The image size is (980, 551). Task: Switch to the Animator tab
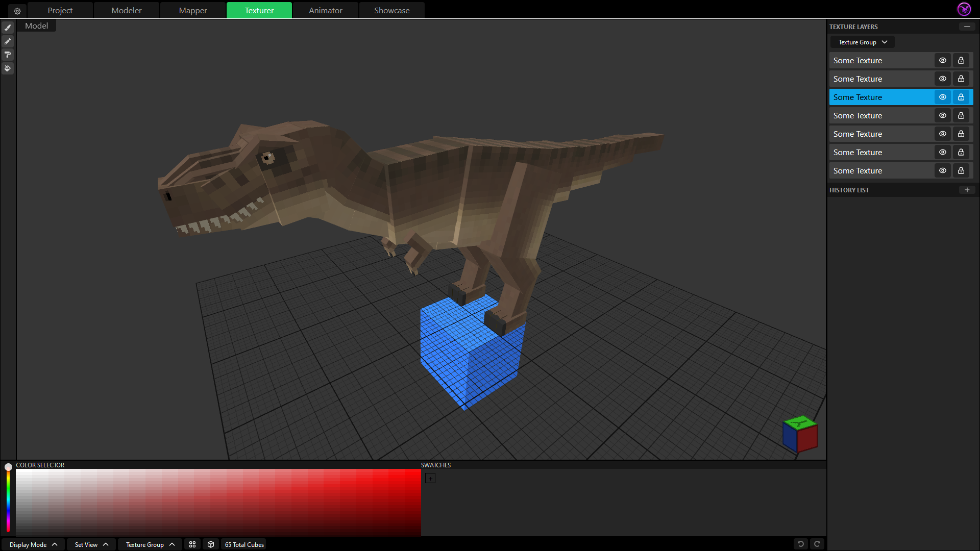click(325, 10)
